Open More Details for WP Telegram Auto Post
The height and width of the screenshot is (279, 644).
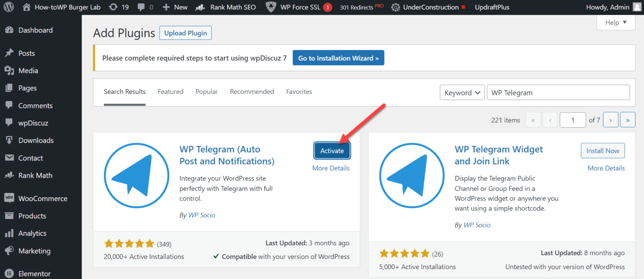(331, 168)
